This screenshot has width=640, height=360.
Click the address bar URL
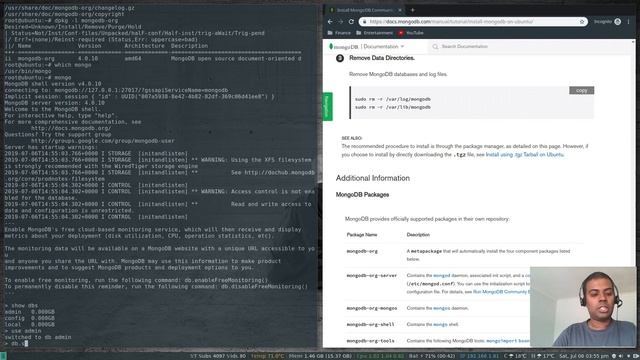[451, 22]
